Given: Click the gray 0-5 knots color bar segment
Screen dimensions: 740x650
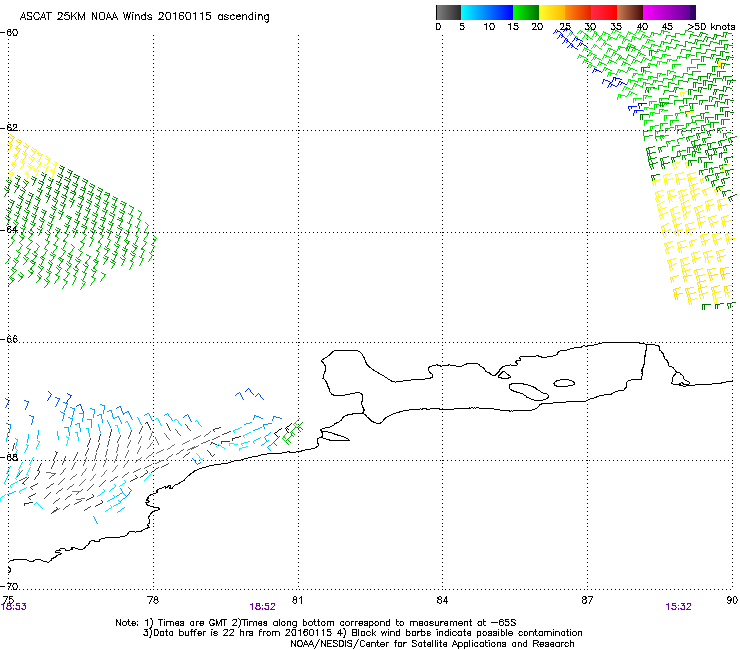Looking at the screenshot, I should [x=448, y=12].
